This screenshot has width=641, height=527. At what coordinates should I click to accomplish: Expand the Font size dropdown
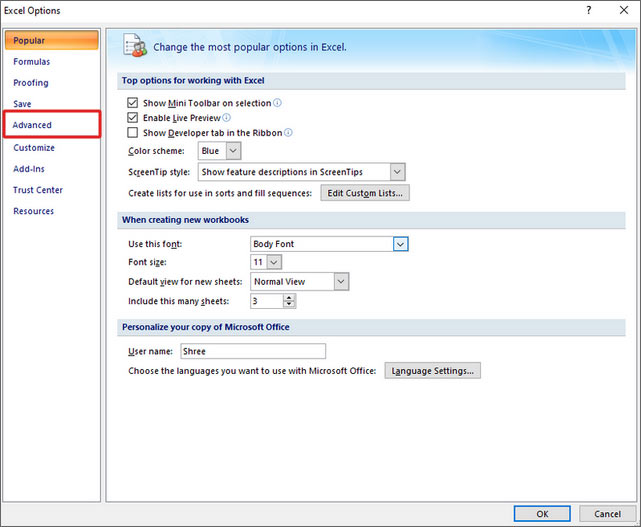274,262
